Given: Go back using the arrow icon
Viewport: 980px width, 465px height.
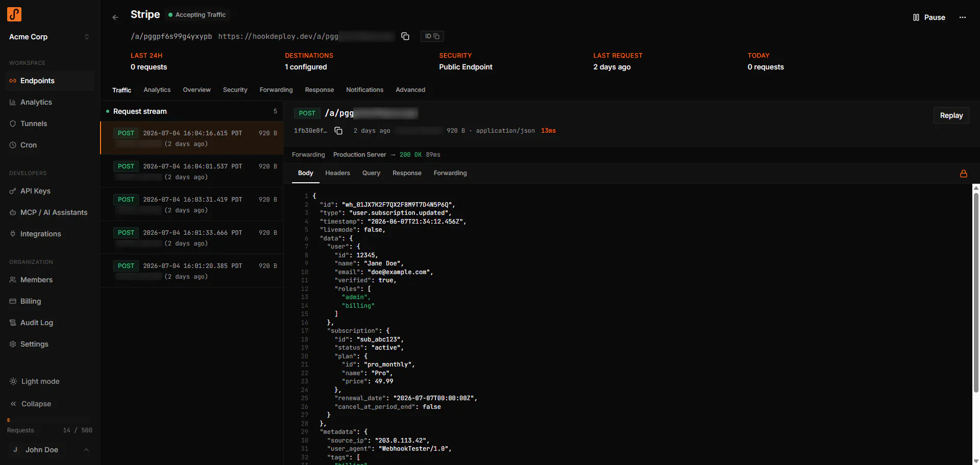Looking at the screenshot, I should pos(115,17).
